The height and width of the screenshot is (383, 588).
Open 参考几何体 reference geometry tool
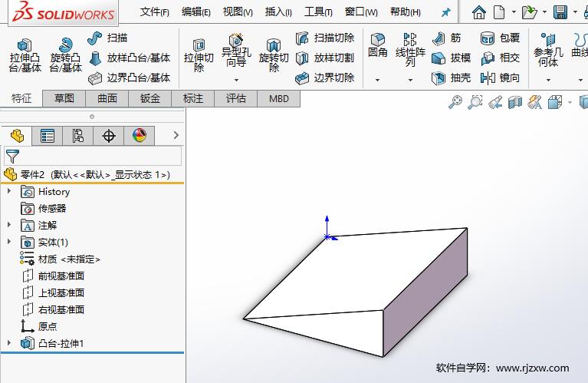click(x=548, y=50)
